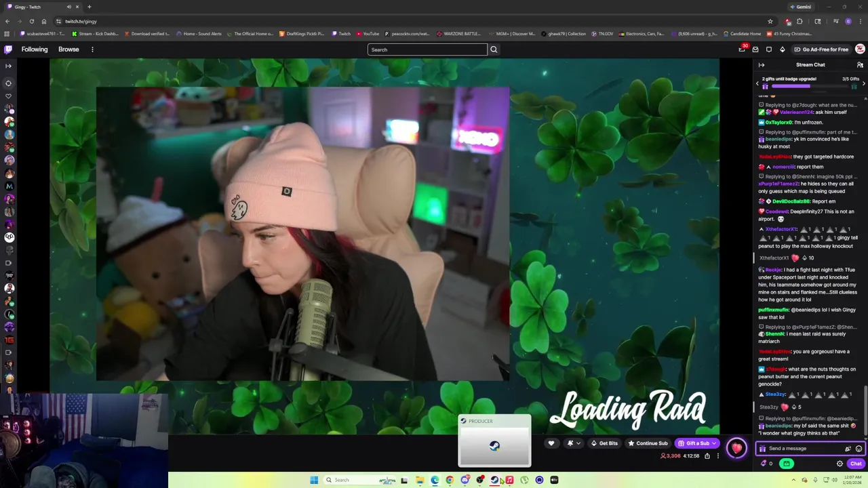Click the search magnifier button

point(494,49)
